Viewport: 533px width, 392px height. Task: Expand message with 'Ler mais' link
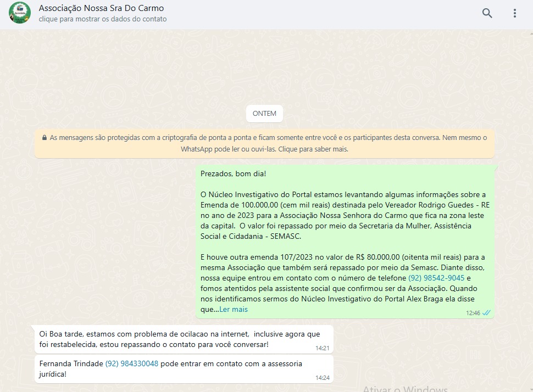[x=234, y=310]
